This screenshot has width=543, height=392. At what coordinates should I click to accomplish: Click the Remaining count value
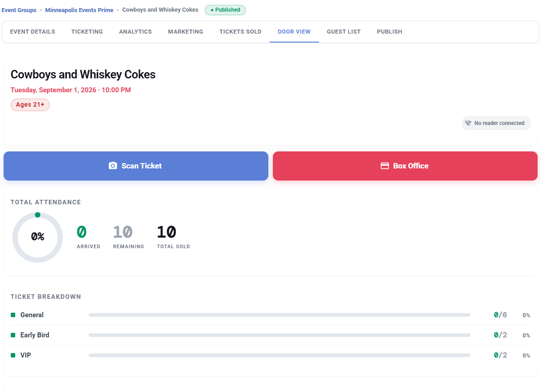123,232
